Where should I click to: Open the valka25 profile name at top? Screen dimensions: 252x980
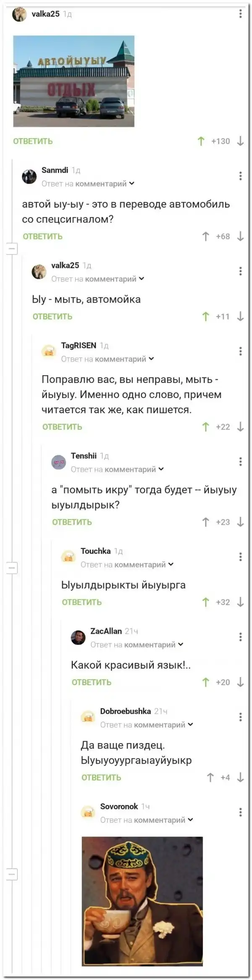click(x=45, y=14)
